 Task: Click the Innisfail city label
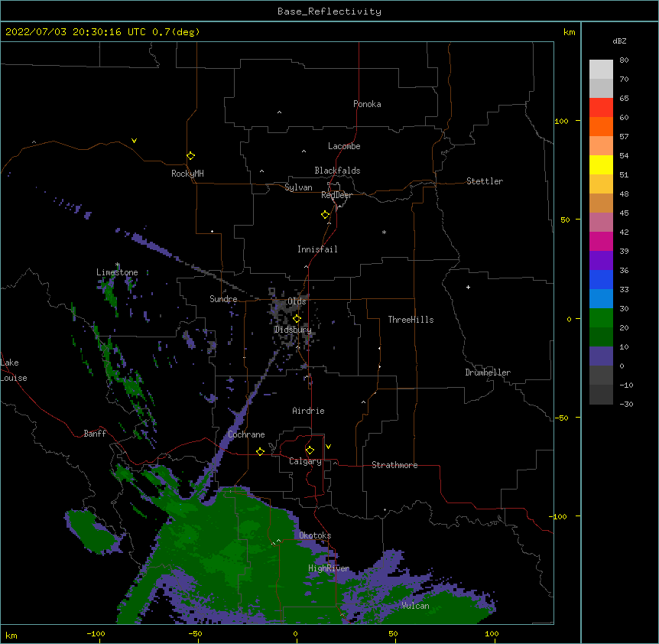tap(317, 249)
